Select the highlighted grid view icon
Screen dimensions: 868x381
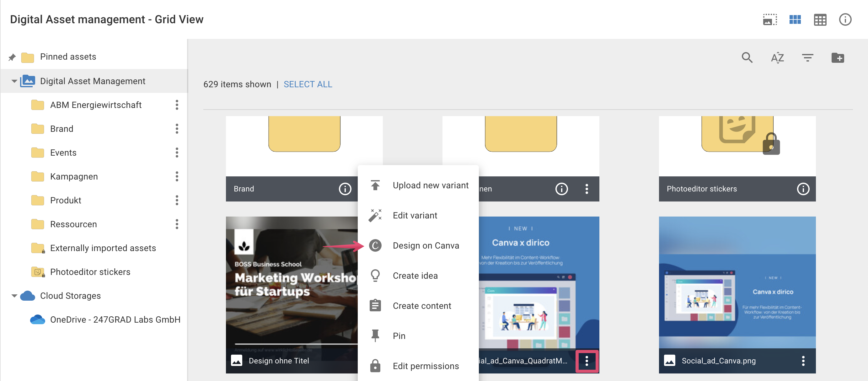(795, 19)
